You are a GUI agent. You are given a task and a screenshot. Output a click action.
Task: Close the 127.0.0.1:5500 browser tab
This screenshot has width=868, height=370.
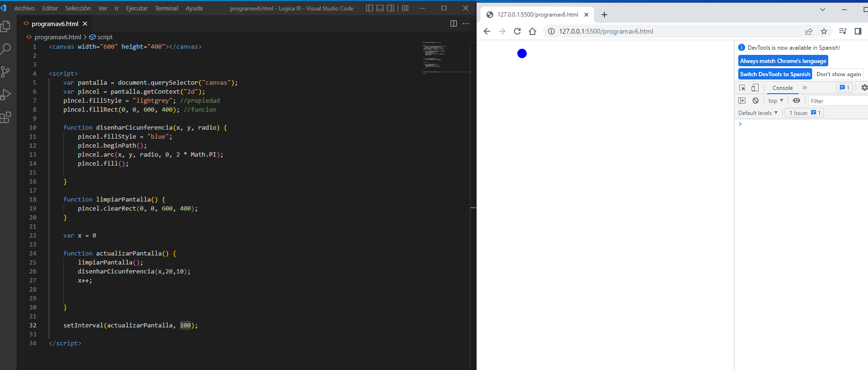(x=586, y=15)
